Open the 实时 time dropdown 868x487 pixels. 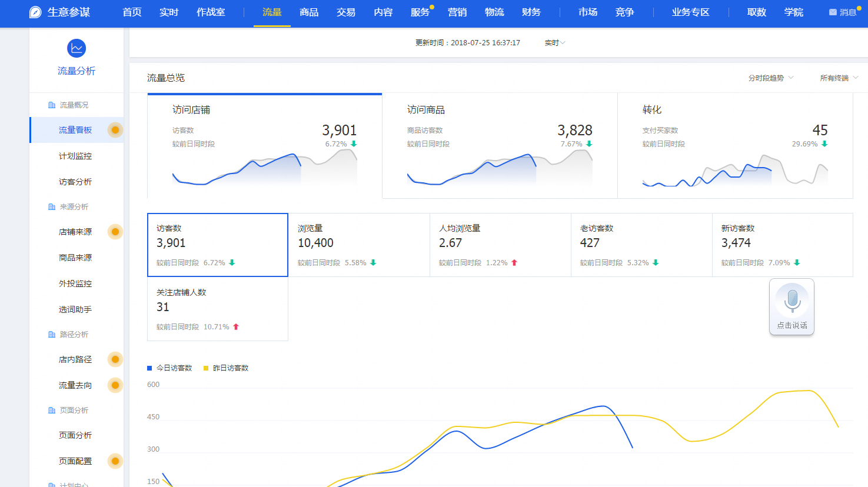click(x=555, y=43)
